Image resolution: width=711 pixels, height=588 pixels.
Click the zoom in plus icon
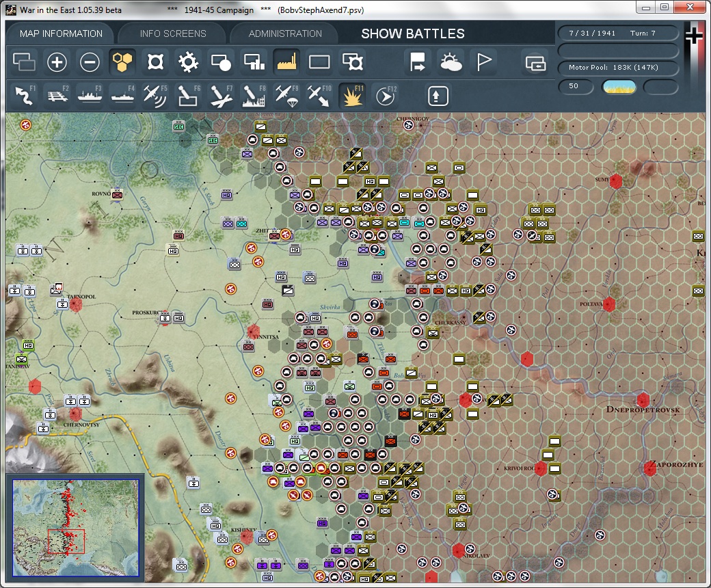coord(57,62)
